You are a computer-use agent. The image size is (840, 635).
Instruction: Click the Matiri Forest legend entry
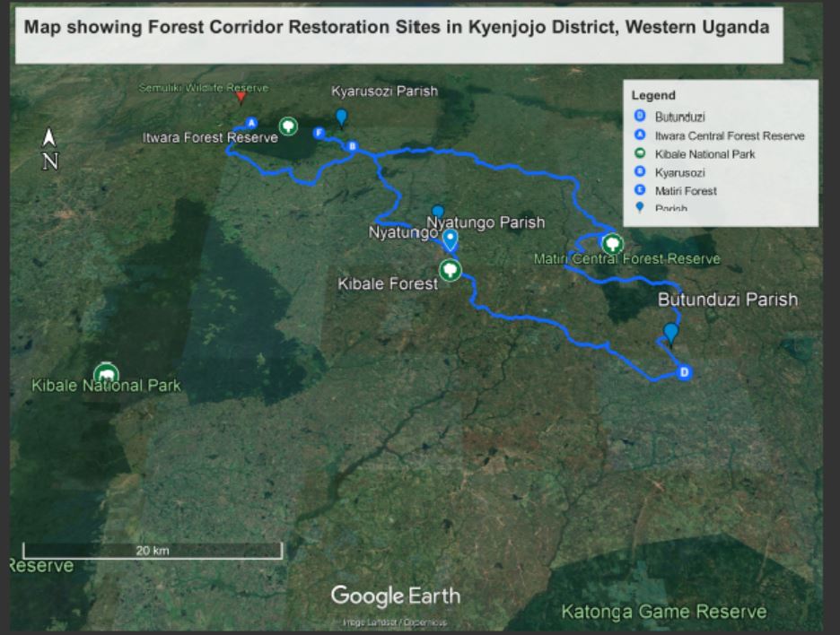point(686,190)
